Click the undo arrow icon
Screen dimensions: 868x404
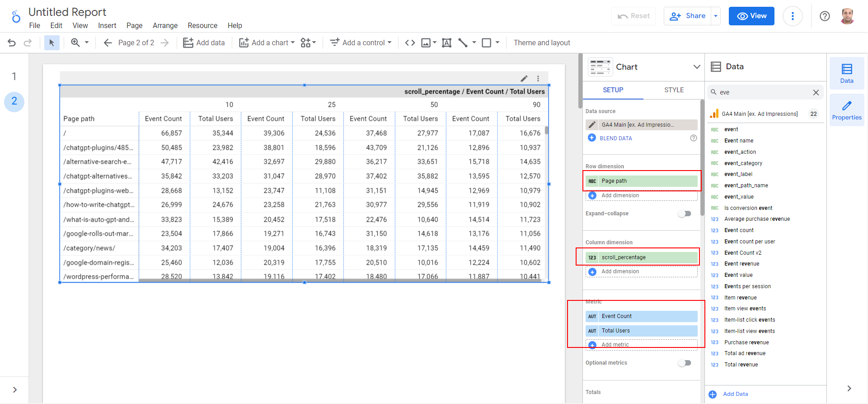click(x=12, y=43)
